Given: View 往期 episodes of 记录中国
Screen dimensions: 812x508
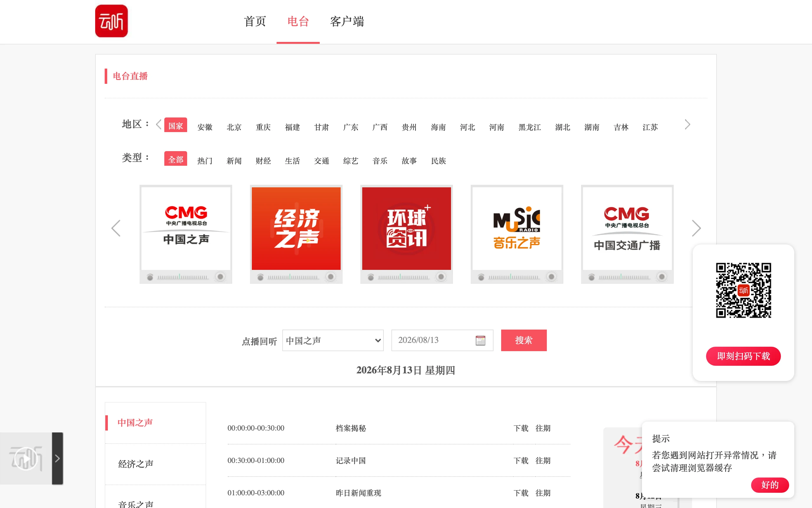Looking at the screenshot, I should pyautogui.click(x=543, y=460).
